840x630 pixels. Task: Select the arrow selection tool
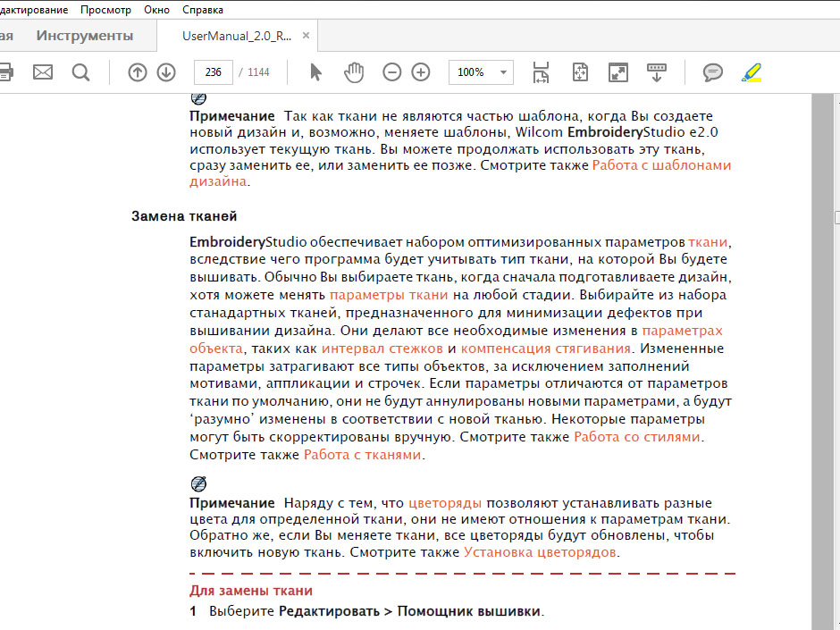[x=315, y=72]
